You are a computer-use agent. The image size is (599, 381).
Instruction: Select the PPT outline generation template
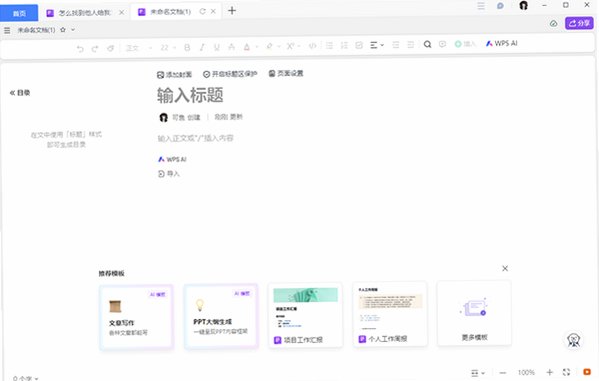pos(221,316)
